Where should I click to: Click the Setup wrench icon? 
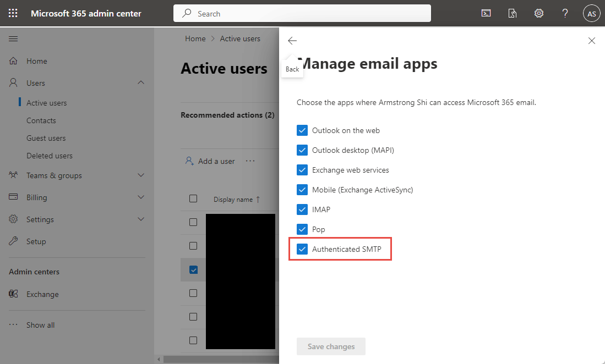13,241
